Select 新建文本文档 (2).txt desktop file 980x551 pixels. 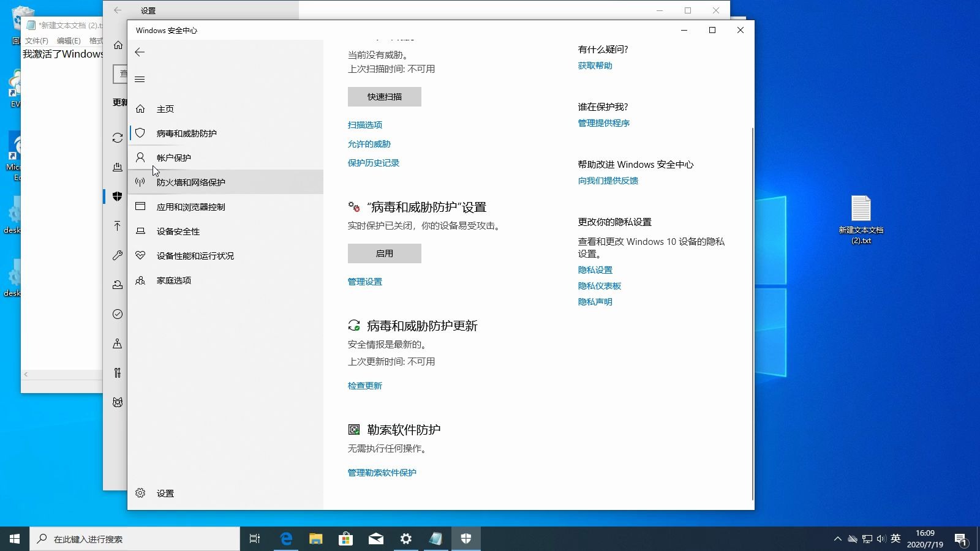(861, 220)
